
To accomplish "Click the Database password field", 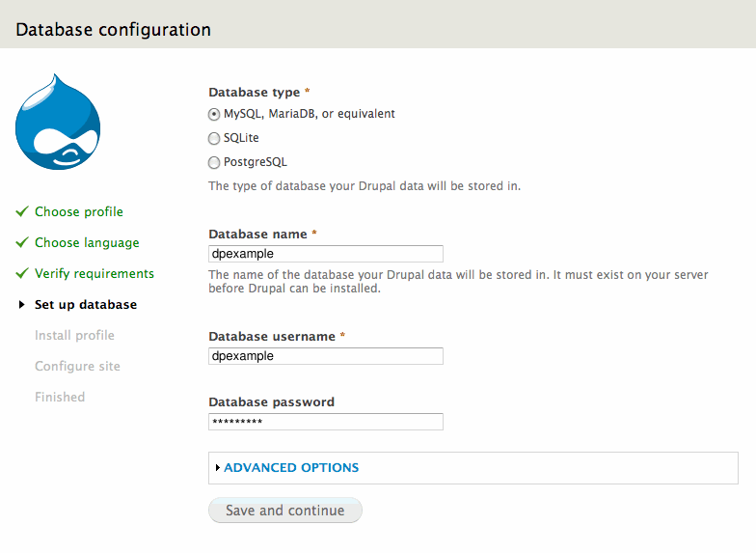I will pos(325,422).
